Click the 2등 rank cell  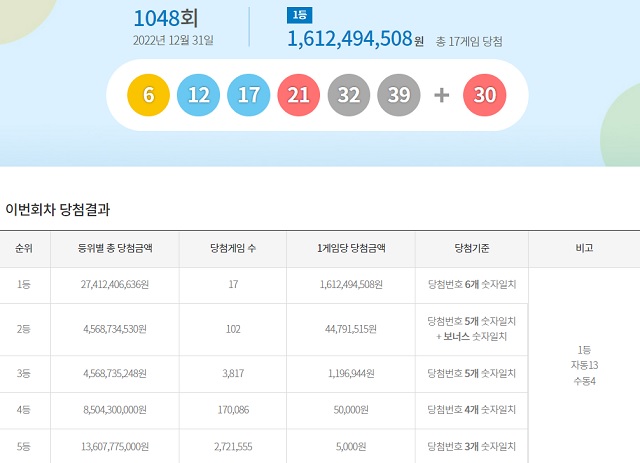24,329
